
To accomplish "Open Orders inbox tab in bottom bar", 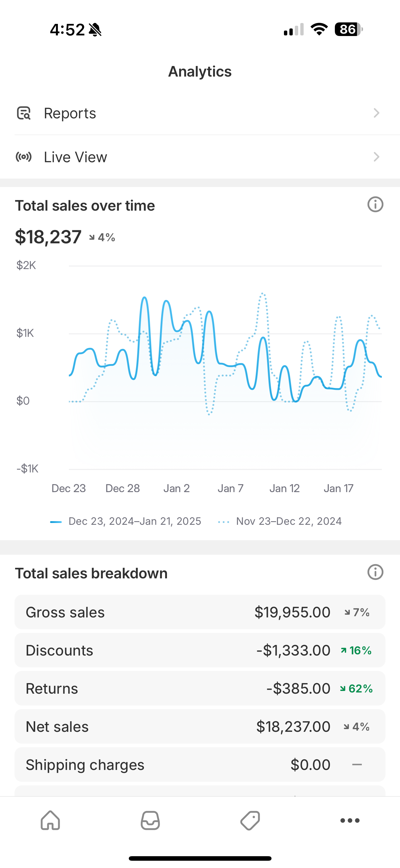I will [150, 820].
